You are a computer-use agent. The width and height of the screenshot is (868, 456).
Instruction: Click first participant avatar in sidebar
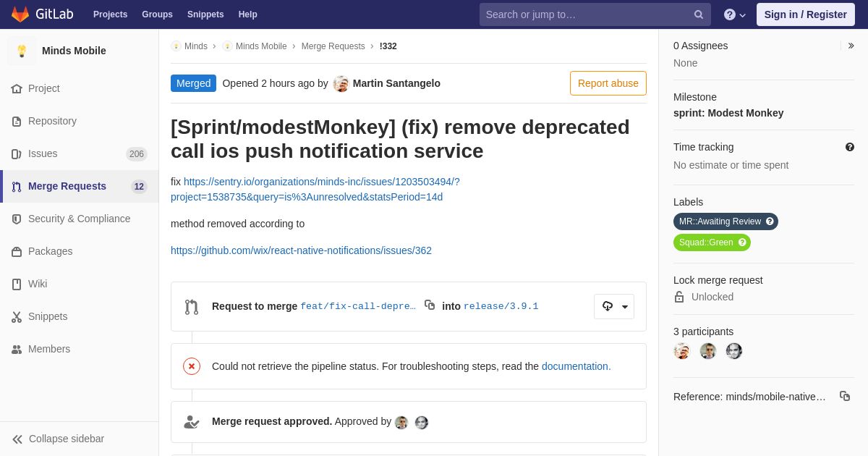682,351
